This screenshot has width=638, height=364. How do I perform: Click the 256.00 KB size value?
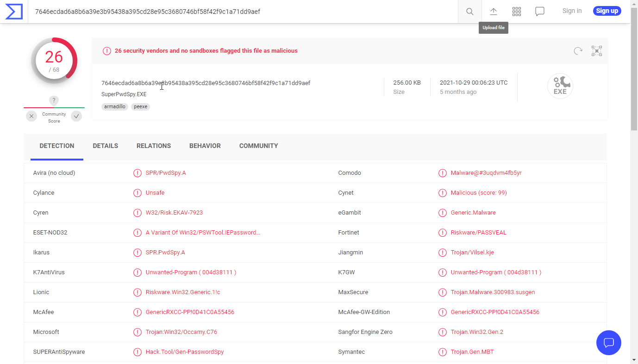point(407,83)
